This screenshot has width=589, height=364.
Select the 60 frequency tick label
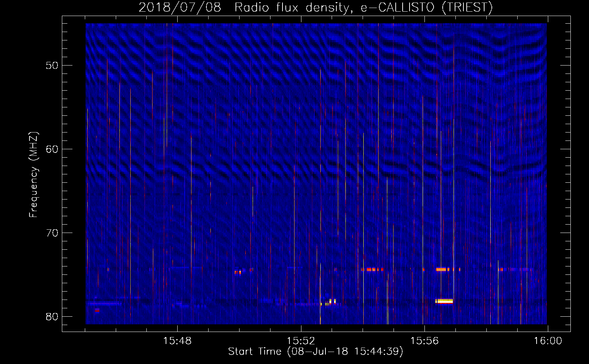pyautogui.click(x=52, y=149)
